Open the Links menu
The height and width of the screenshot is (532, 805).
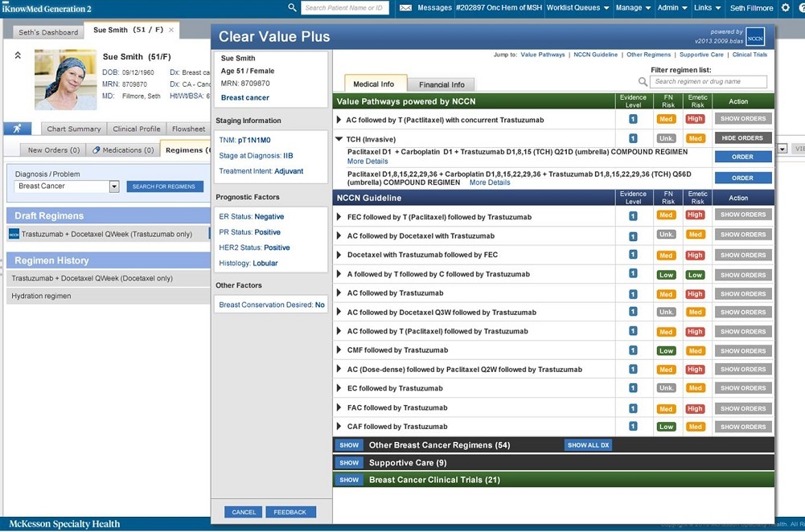pos(707,8)
